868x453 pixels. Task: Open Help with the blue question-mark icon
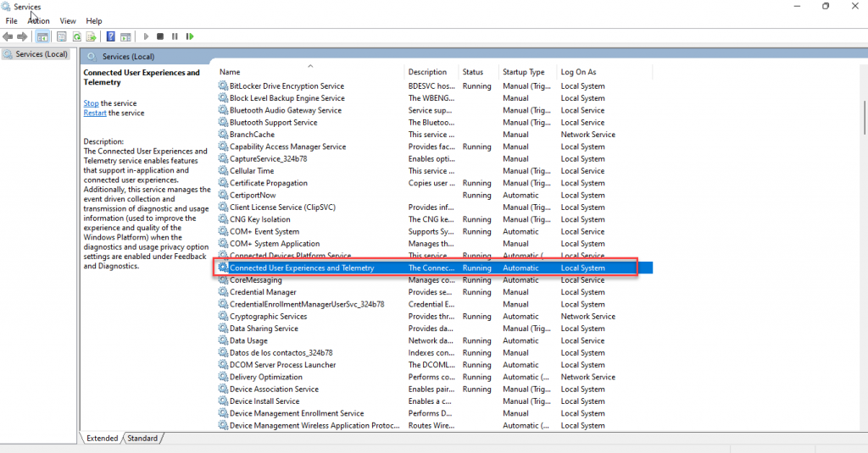click(111, 36)
